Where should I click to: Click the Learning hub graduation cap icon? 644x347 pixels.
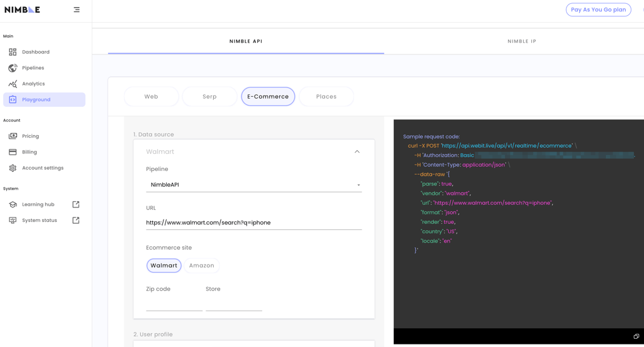[13, 204]
